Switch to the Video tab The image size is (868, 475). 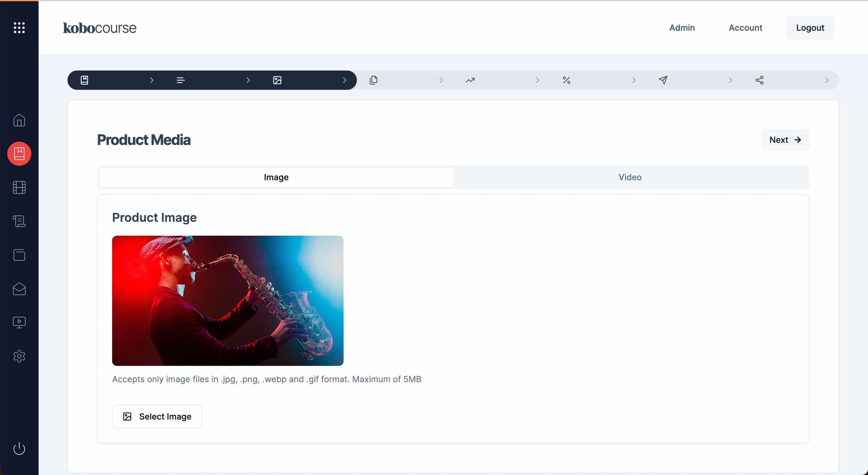630,177
